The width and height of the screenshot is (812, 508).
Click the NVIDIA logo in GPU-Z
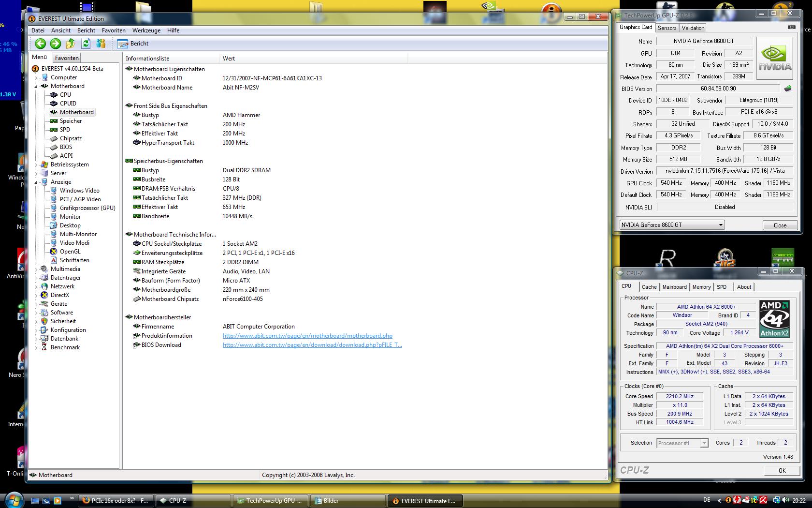775,58
